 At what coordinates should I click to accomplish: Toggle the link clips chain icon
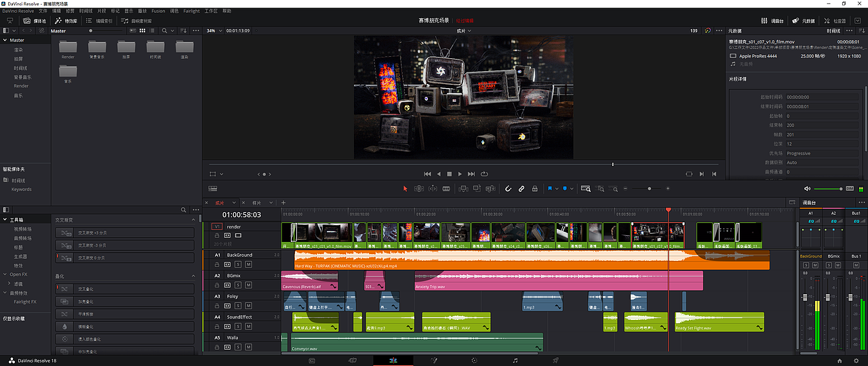(521, 188)
